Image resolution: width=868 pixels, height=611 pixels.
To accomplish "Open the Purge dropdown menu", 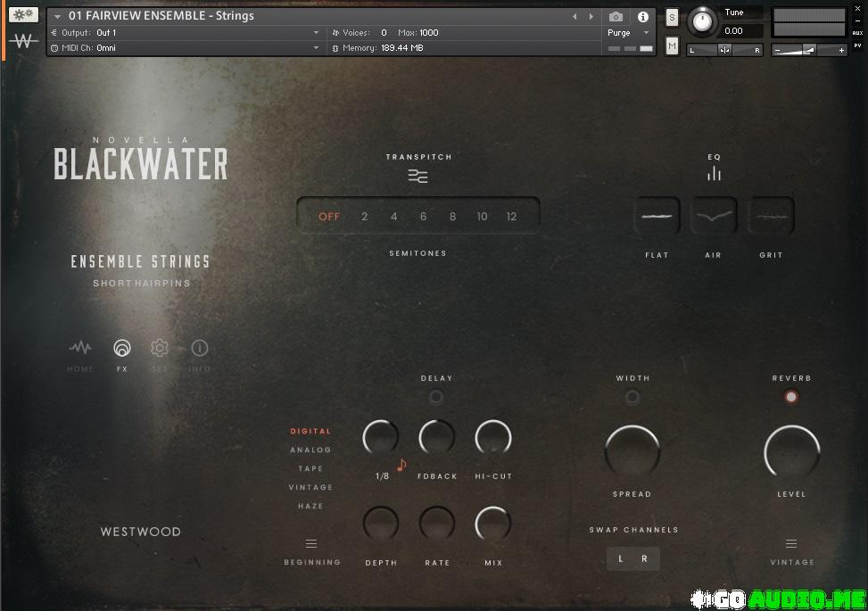I will click(628, 33).
